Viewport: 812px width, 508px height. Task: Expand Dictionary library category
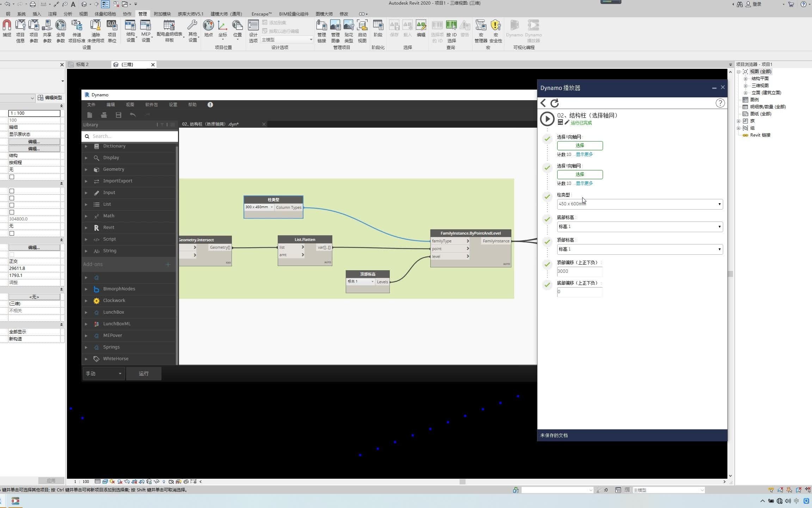[86, 146]
